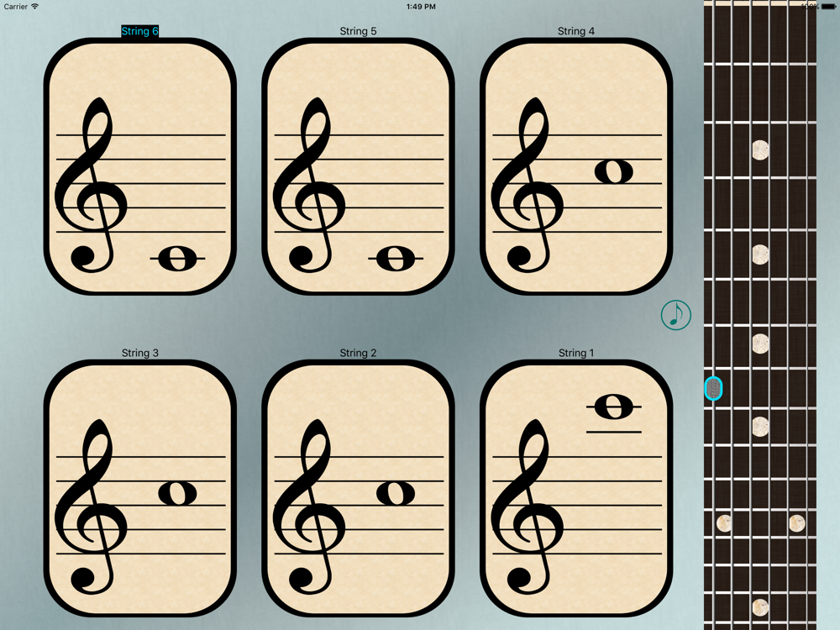This screenshot has height=630, width=840.
Task: Tap the teal music note play icon
Action: (x=675, y=315)
